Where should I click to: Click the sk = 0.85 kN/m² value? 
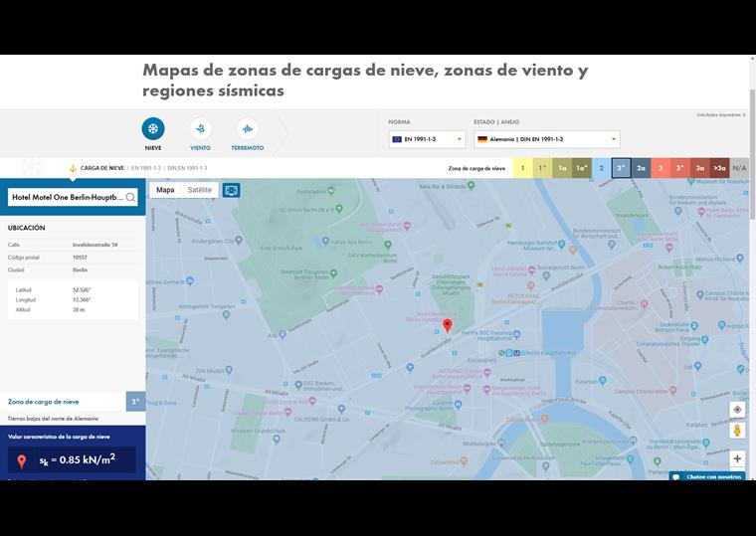point(78,459)
